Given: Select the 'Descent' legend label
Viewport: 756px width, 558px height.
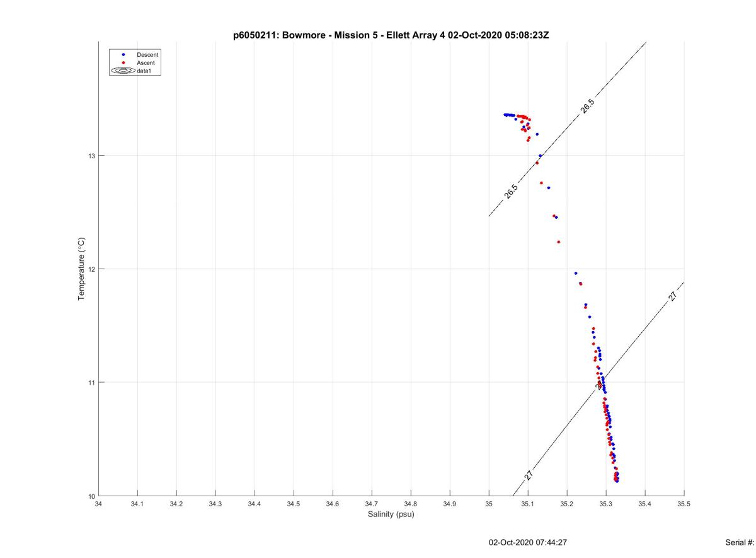Looking at the screenshot, I should point(147,55).
